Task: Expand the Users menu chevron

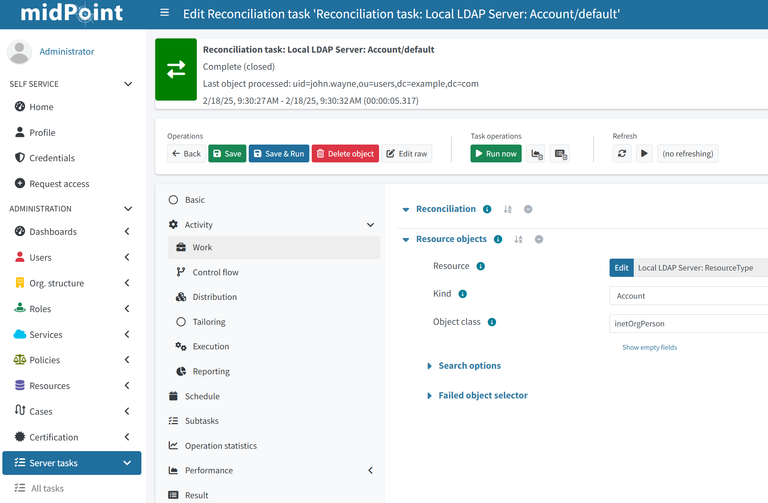Action: coord(127,257)
